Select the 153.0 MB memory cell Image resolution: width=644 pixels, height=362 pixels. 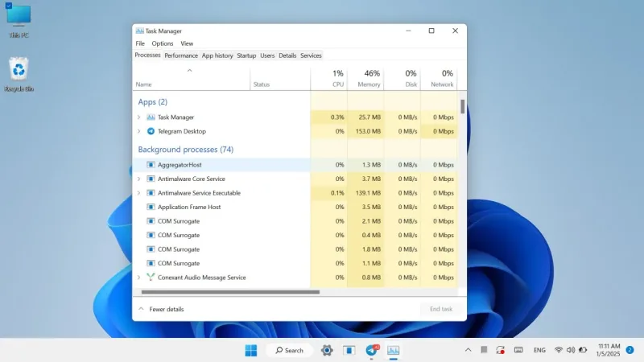pos(365,131)
